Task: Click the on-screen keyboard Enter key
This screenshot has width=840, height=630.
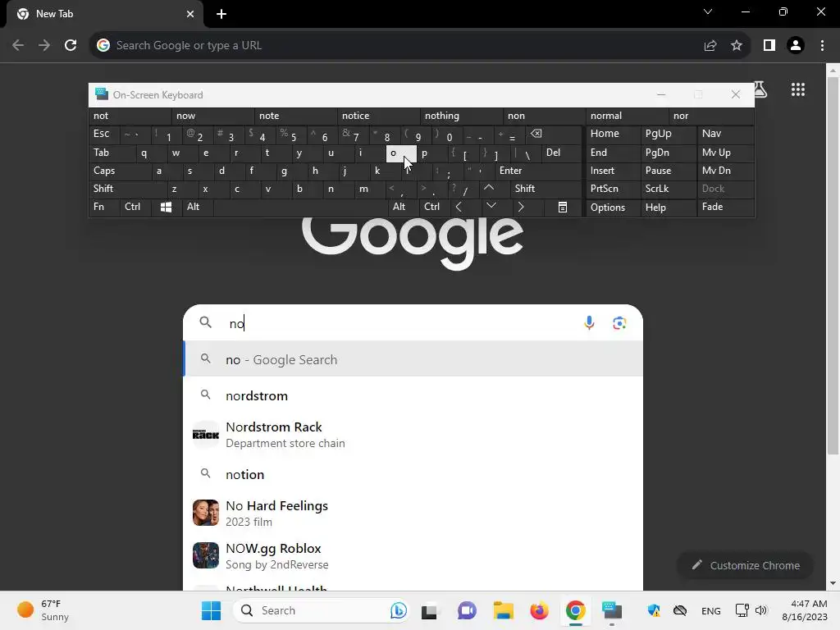Action: [538, 171]
